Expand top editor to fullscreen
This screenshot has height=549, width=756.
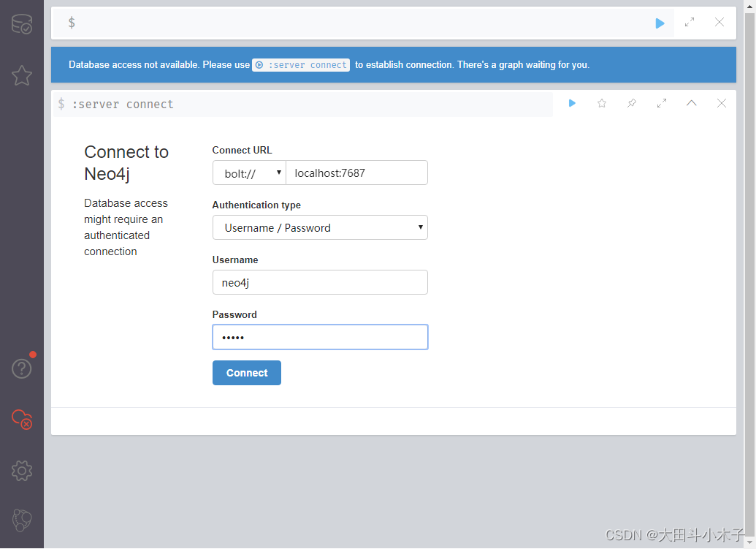pyautogui.click(x=690, y=22)
